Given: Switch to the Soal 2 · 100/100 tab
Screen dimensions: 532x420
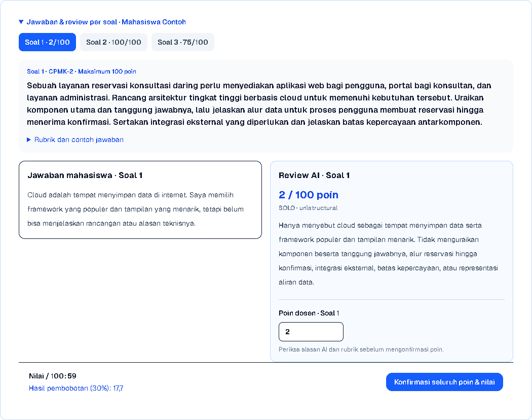Looking at the screenshot, I should (x=113, y=42).
